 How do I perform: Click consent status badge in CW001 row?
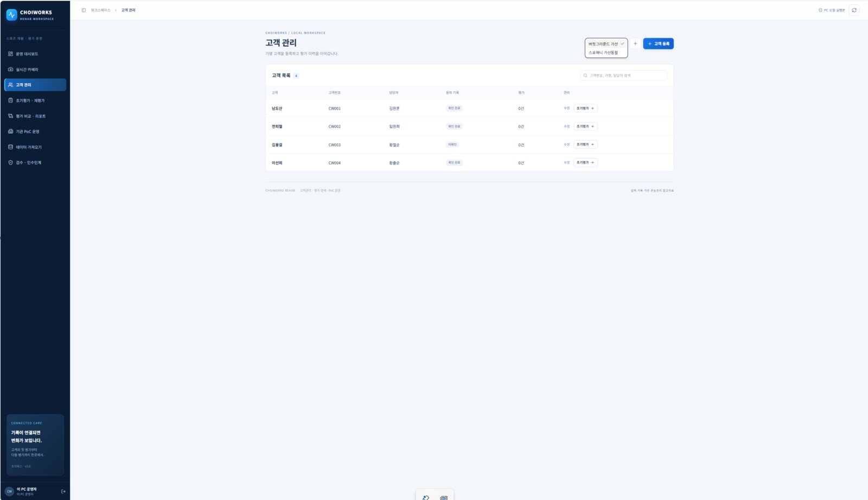click(x=454, y=108)
